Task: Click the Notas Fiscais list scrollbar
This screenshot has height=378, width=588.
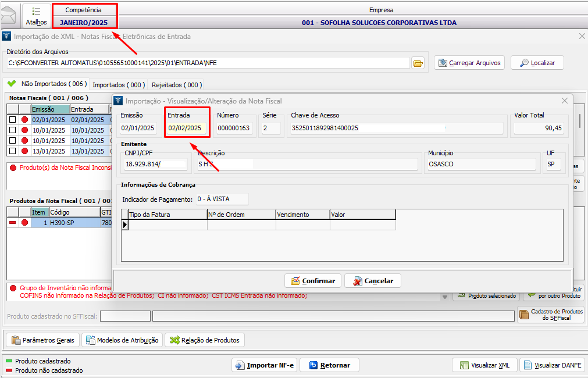Action: pyautogui.click(x=579, y=121)
